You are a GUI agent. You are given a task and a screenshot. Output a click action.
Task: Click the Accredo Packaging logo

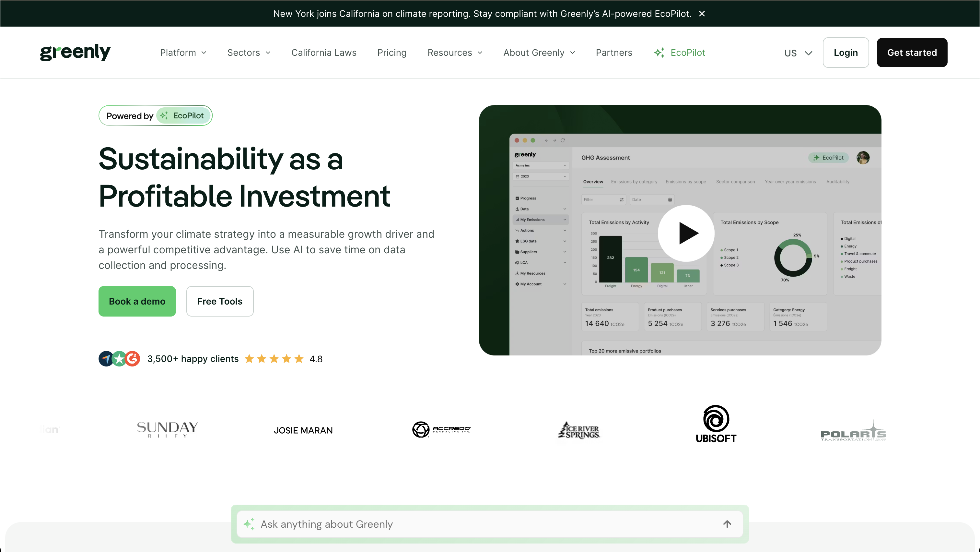point(442,429)
